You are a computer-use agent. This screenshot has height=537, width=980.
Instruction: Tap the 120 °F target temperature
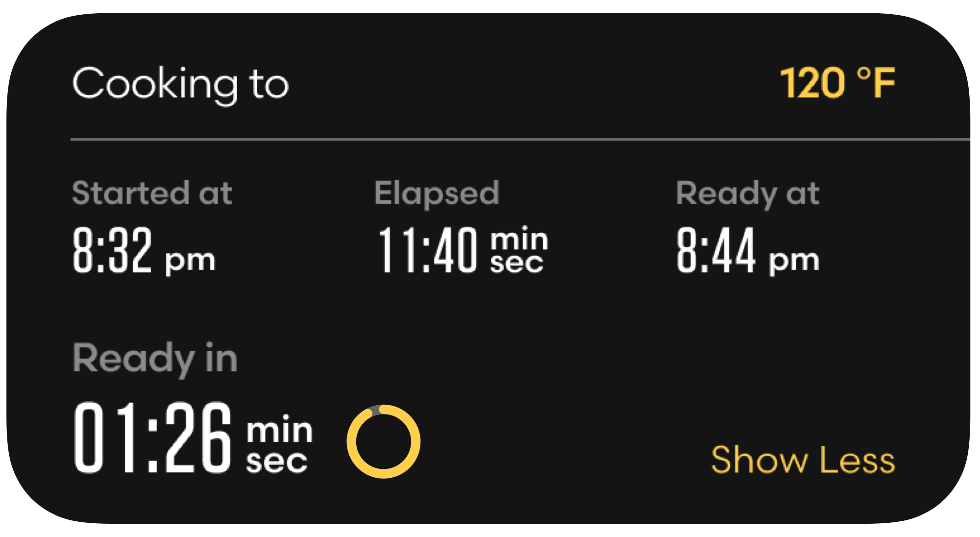[837, 83]
